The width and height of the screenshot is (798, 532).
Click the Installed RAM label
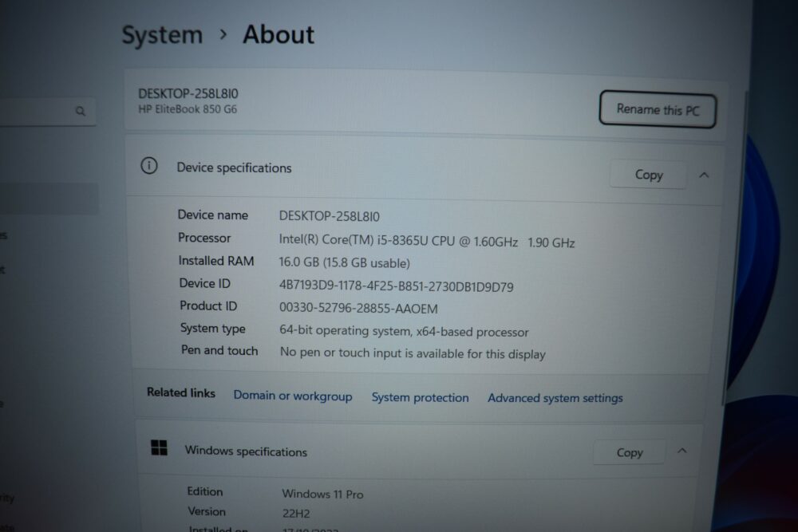click(215, 261)
